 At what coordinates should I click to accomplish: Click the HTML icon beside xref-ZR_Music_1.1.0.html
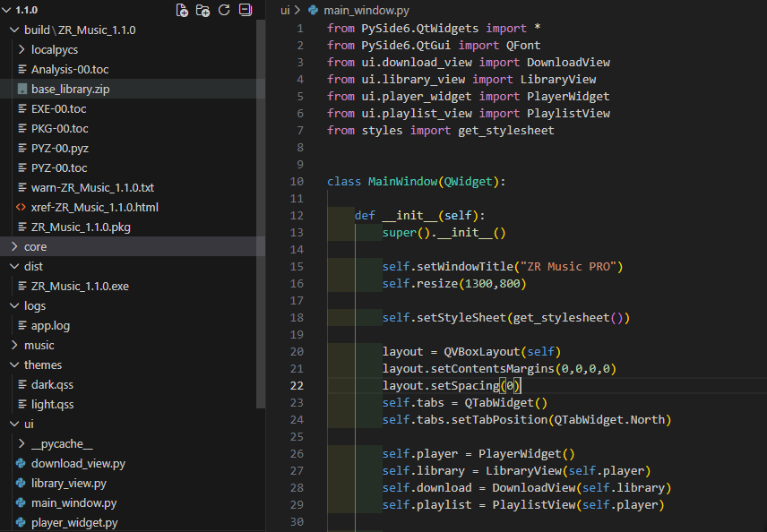pos(22,207)
